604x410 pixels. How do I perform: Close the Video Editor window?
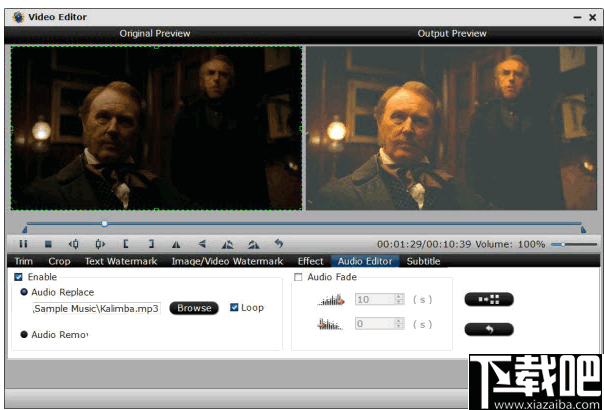tap(592, 17)
